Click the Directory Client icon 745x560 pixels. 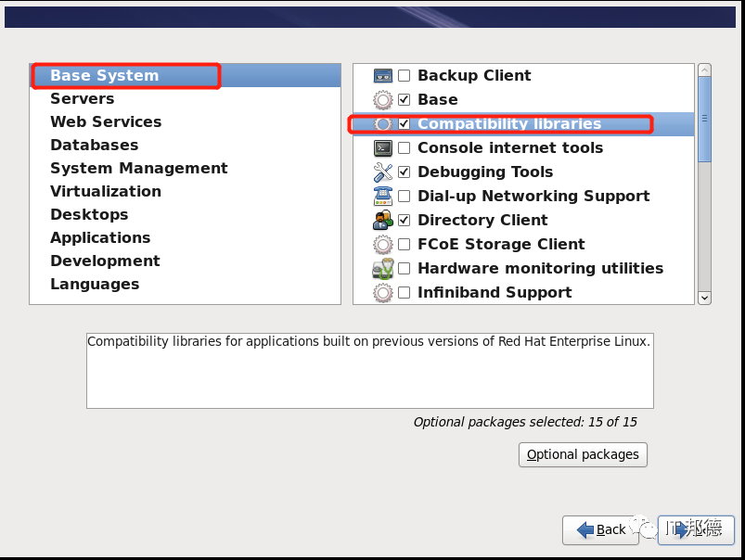pos(383,221)
